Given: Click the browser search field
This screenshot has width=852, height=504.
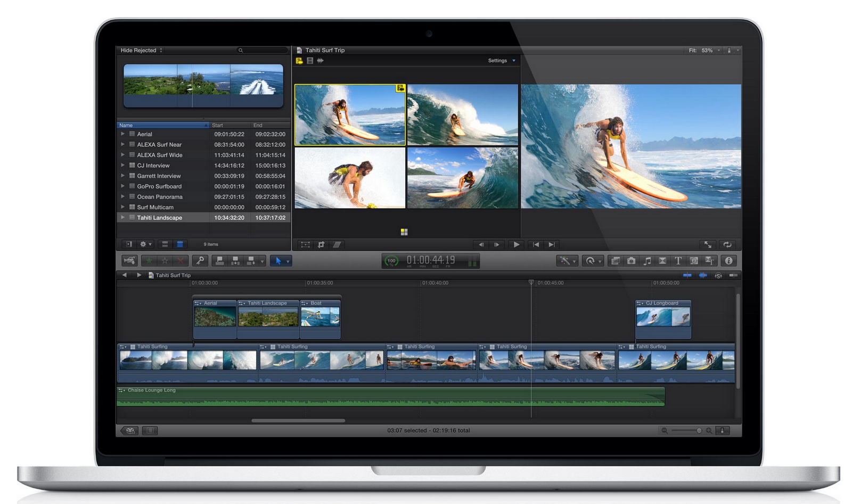Looking at the screenshot, I should [x=261, y=51].
